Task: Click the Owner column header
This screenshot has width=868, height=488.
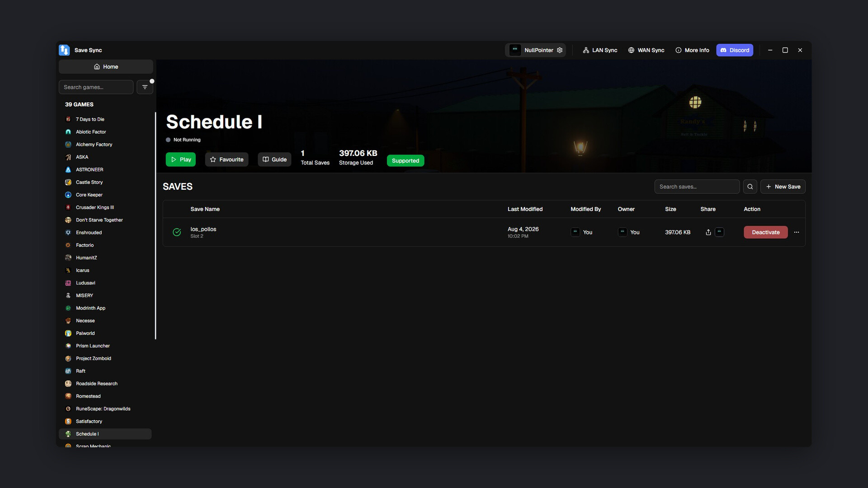Action: coord(626,209)
